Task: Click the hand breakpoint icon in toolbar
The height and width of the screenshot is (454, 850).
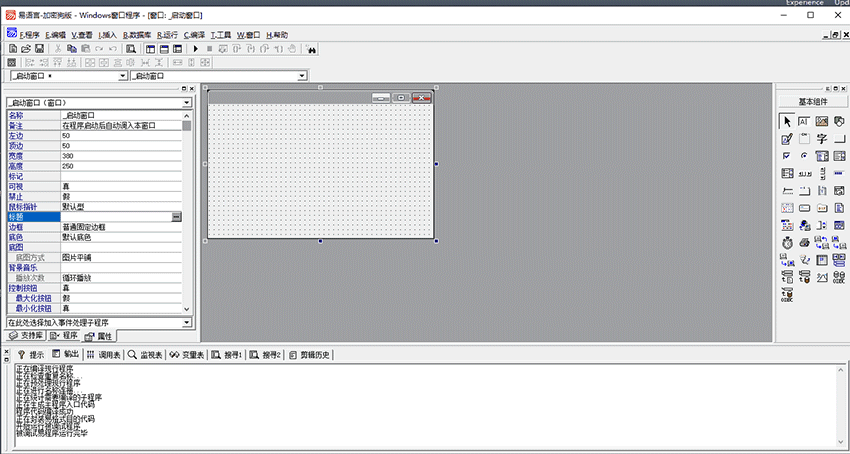Action: [292, 49]
